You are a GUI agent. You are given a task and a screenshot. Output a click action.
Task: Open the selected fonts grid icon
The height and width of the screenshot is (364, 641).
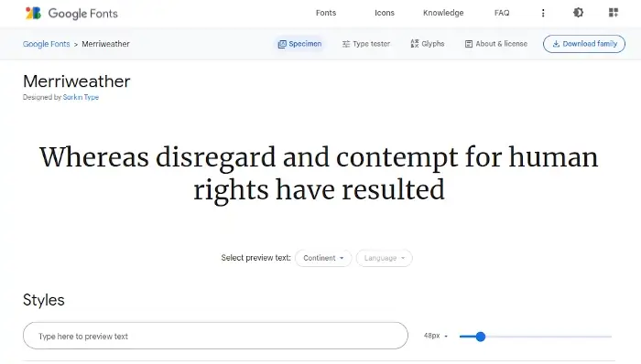(614, 13)
